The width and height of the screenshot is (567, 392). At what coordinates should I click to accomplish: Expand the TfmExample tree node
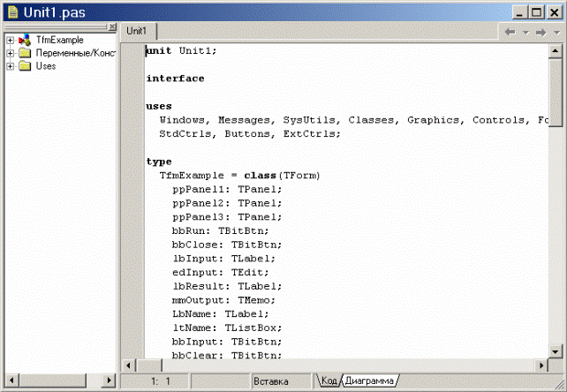pos(10,40)
